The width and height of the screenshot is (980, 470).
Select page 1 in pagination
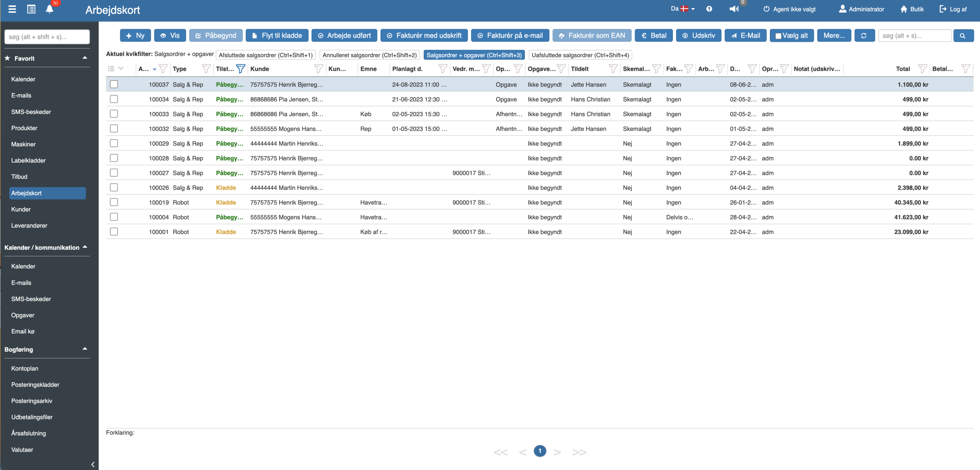(540, 451)
